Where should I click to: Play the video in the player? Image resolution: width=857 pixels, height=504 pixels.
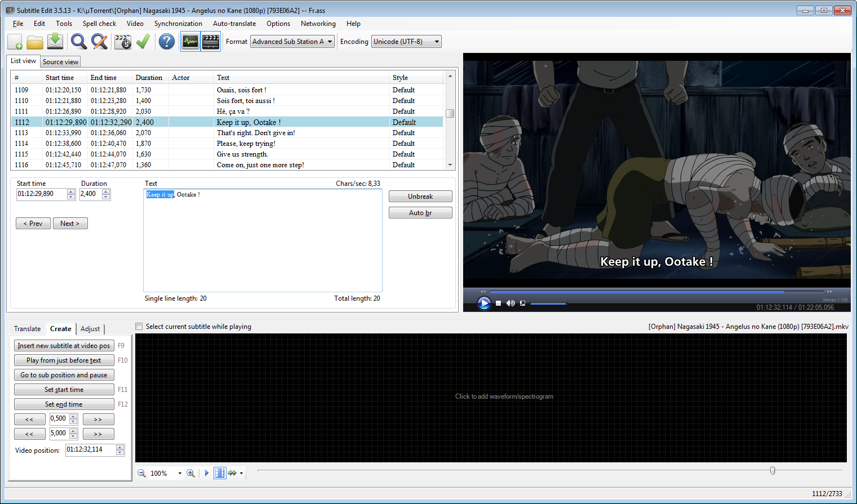(x=484, y=304)
